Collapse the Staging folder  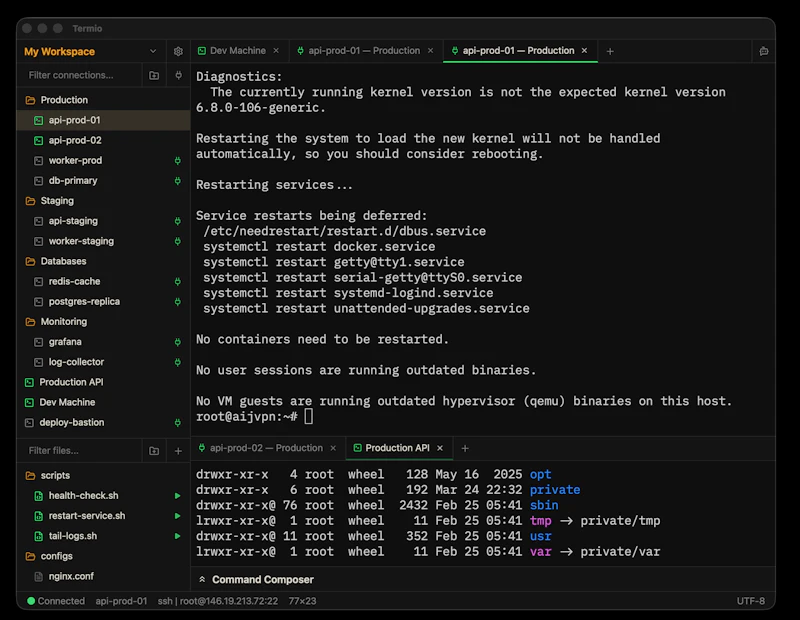49,201
